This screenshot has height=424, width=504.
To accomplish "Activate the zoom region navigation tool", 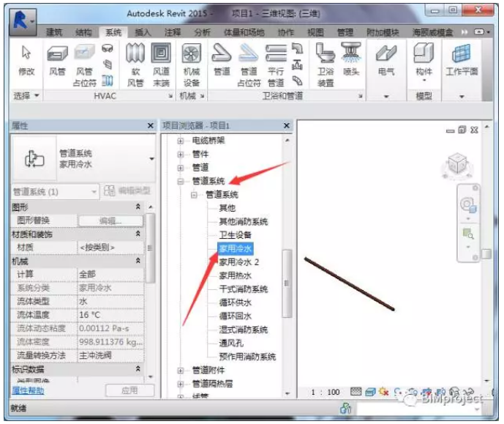I will click(x=468, y=234).
